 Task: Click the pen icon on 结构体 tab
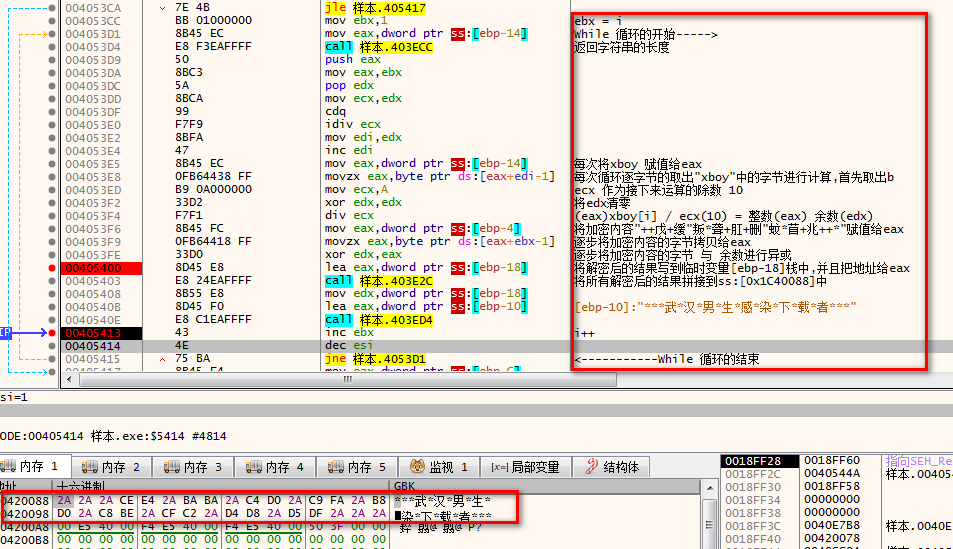(x=591, y=466)
